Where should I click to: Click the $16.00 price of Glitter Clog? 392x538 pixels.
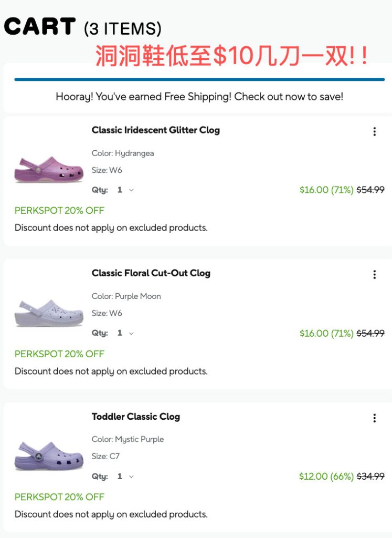coord(314,190)
